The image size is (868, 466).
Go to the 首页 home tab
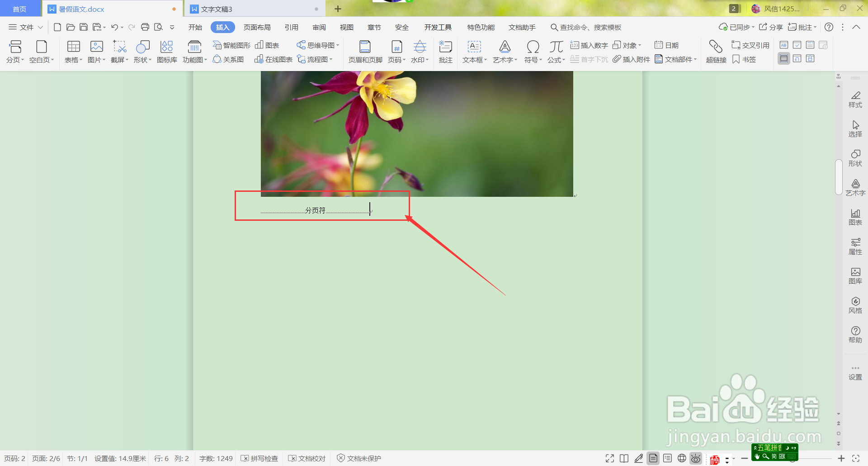19,9
